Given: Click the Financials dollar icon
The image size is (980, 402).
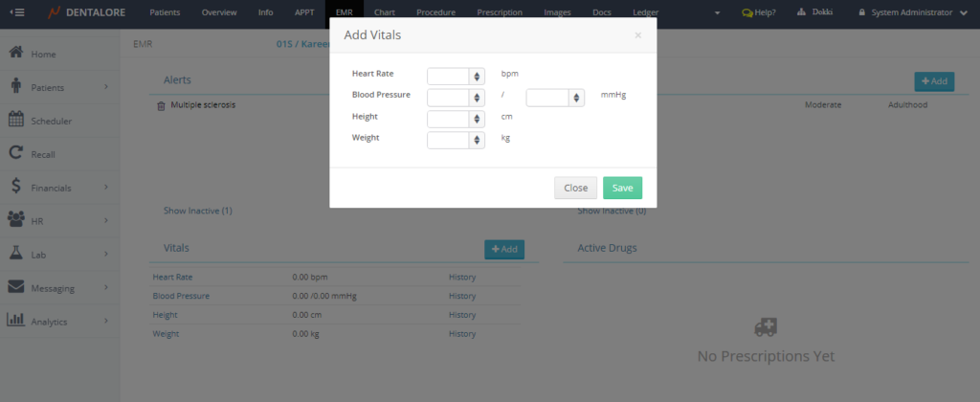Looking at the screenshot, I should tap(16, 187).
